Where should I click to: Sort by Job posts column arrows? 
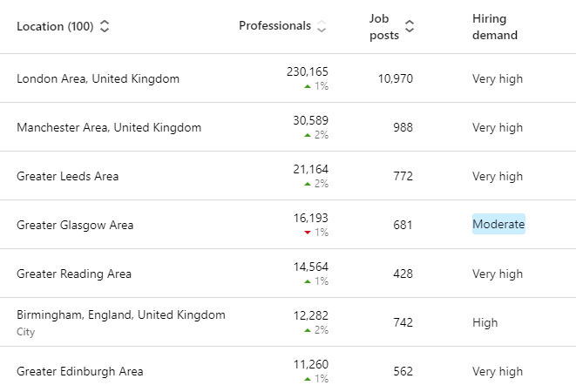tap(410, 26)
